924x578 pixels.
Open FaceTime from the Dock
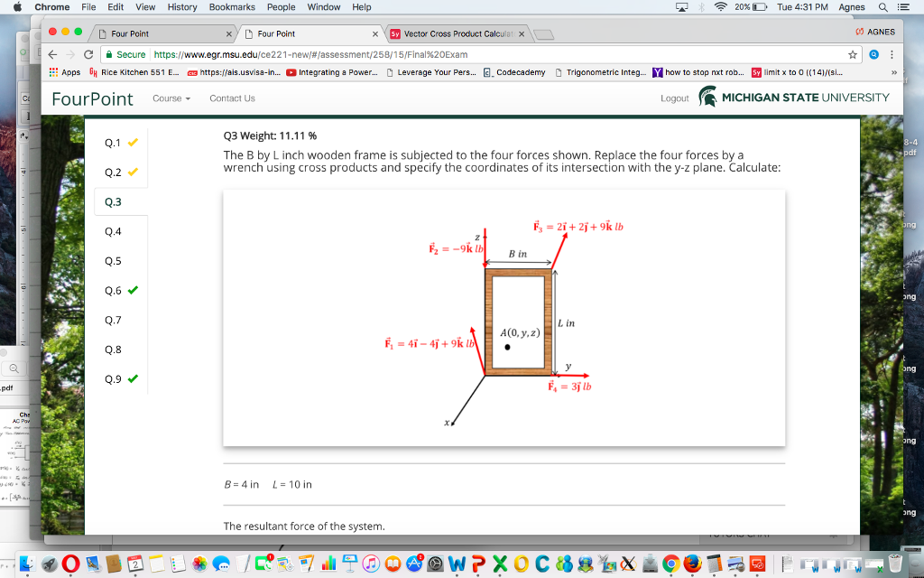pyautogui.click(x=264, y=564)
